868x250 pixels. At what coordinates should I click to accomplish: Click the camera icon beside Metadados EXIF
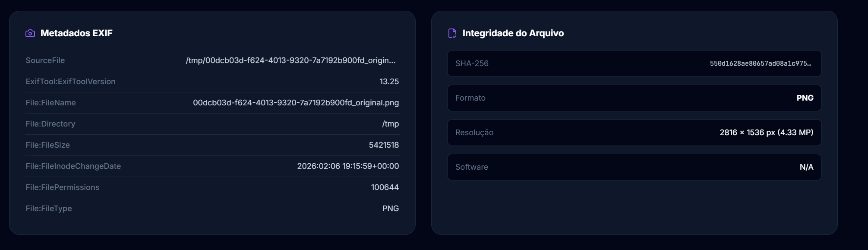pyautogui.click(x=29, y=32)
